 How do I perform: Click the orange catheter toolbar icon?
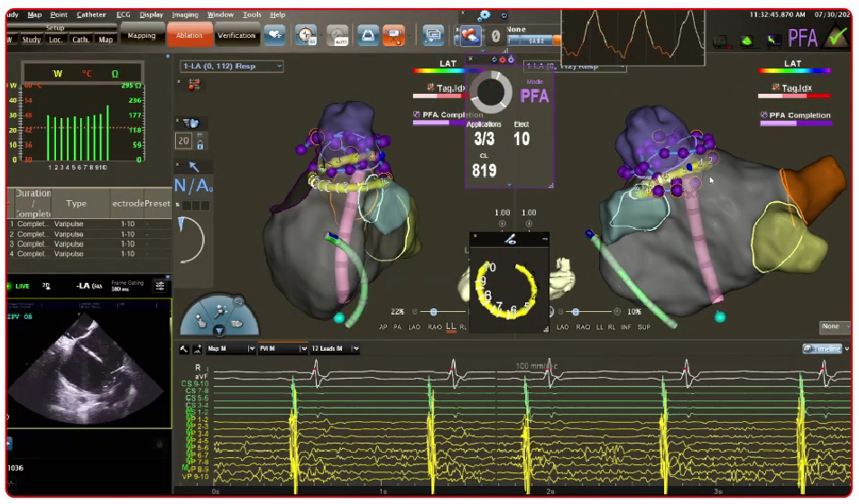[393, 35]
